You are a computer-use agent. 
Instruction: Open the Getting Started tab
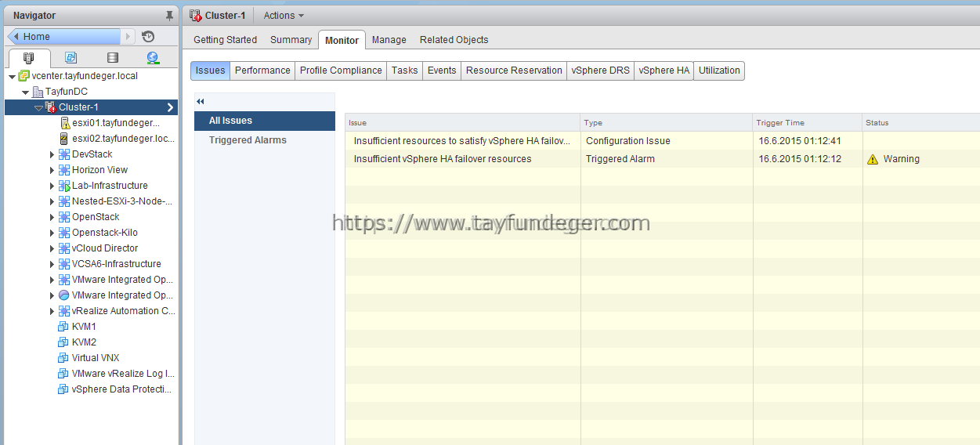coord(225,40)
